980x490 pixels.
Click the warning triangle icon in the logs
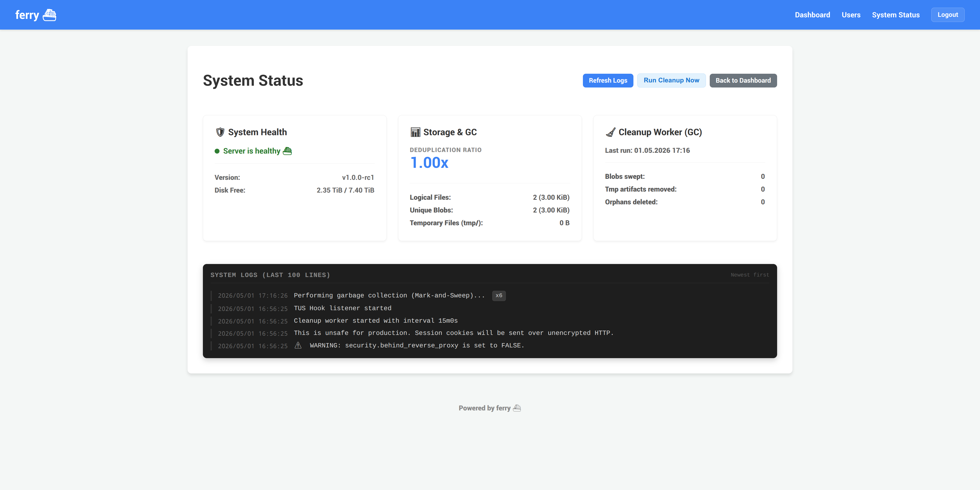[298, 346]
